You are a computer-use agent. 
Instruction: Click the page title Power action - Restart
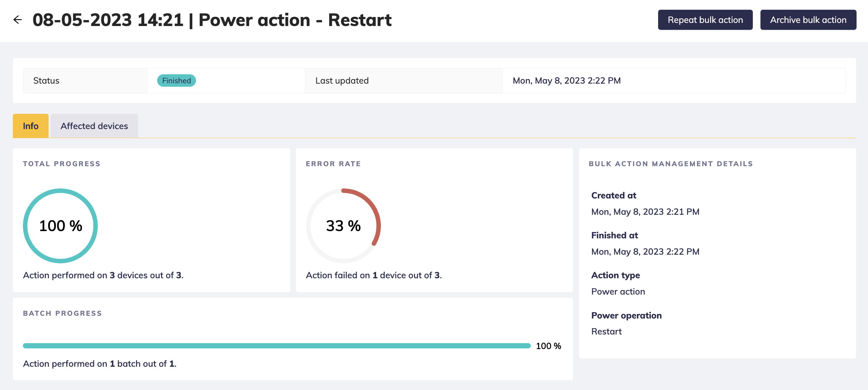212,20
